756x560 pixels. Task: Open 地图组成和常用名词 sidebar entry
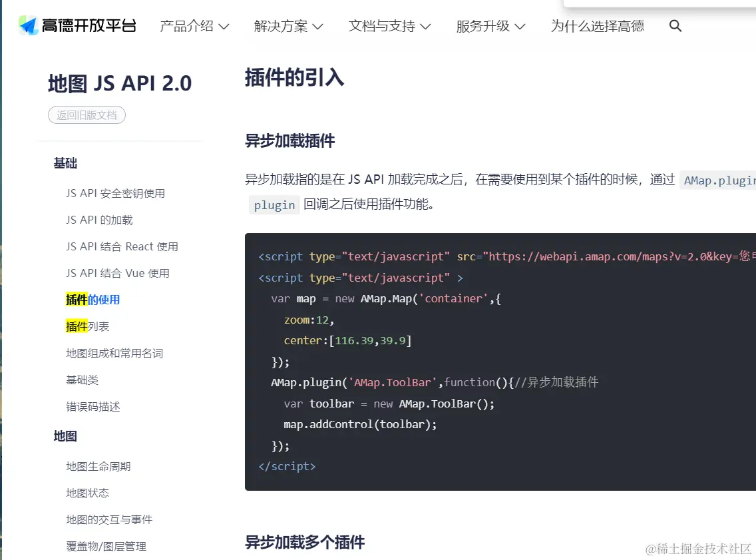(114, 353)
